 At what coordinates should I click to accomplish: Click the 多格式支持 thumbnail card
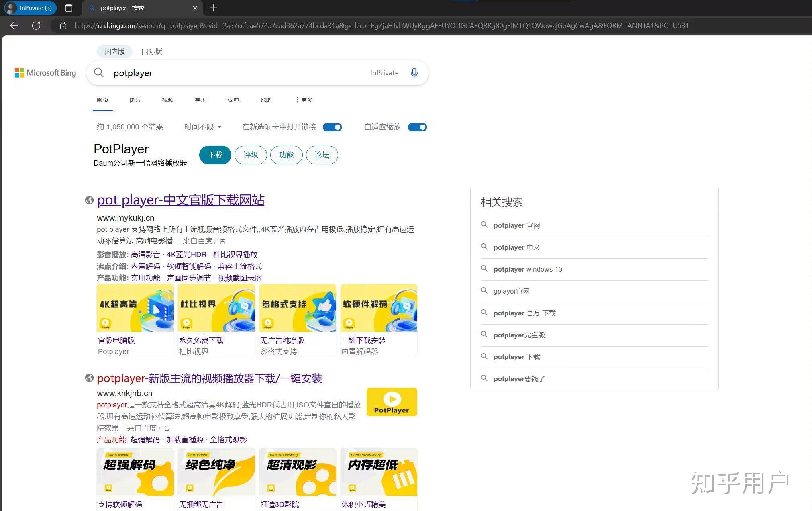point(298,308)
